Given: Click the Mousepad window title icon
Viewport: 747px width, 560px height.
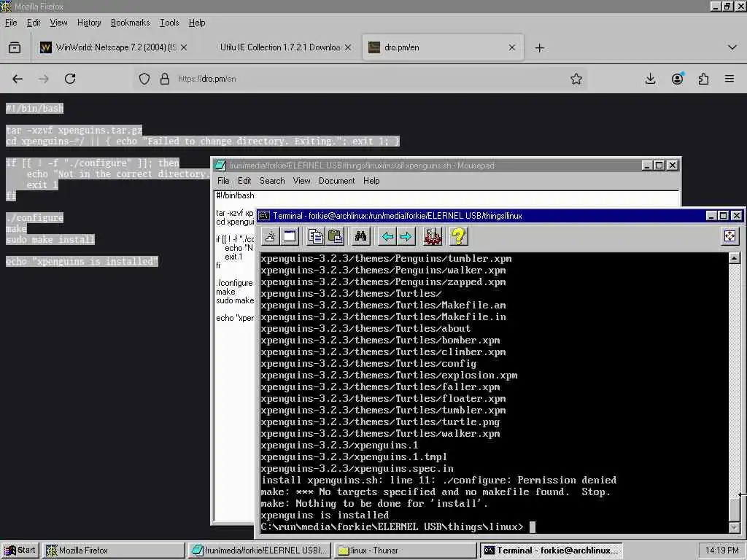Looking at the screenshot, I should pos(220,166).
